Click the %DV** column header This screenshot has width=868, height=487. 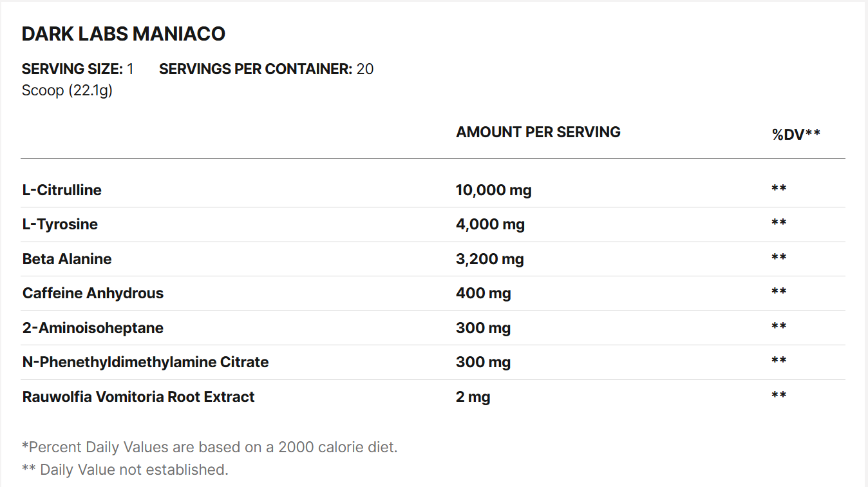click(796, 134)
